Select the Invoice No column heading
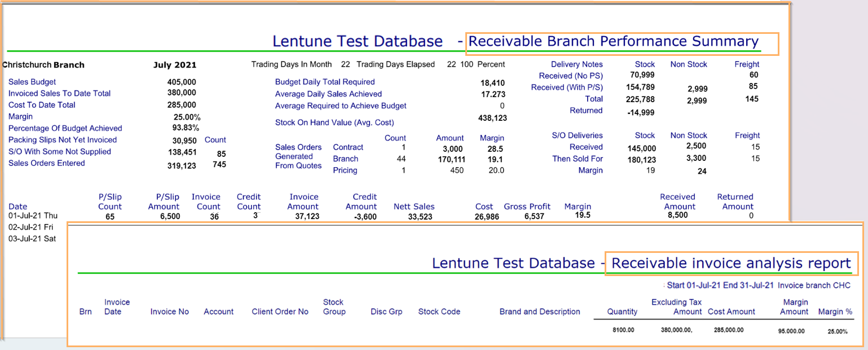 click(x=169, y=311)
